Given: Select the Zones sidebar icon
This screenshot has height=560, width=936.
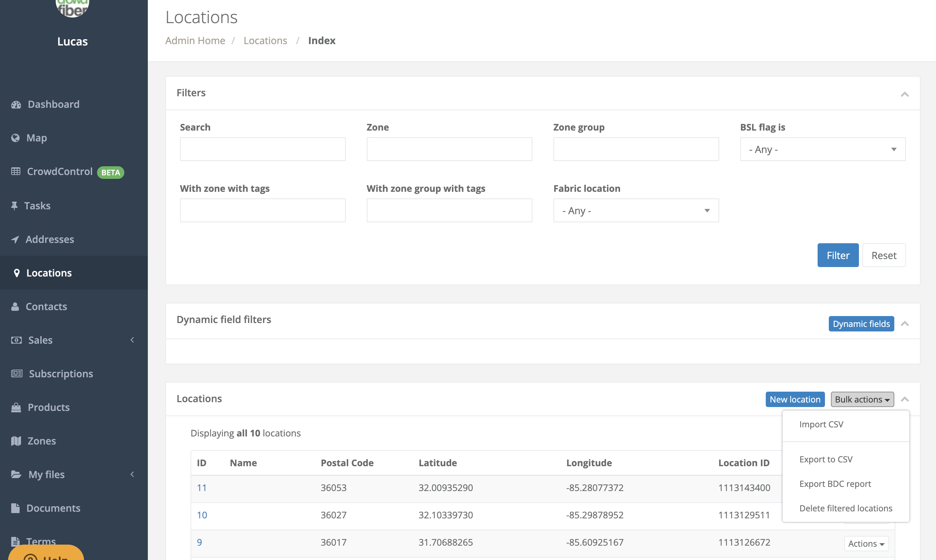Looking at the screenshot, I should coord(15,440).
